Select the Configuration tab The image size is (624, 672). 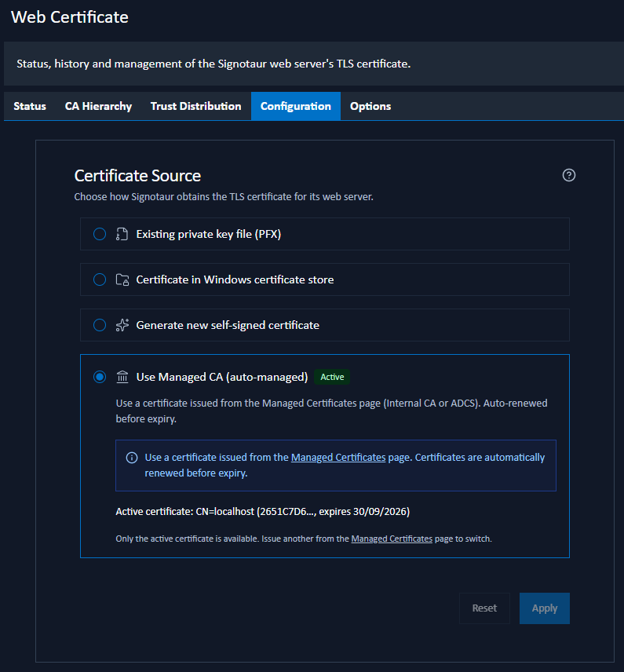pyautogui.click(x=296, y=106)
